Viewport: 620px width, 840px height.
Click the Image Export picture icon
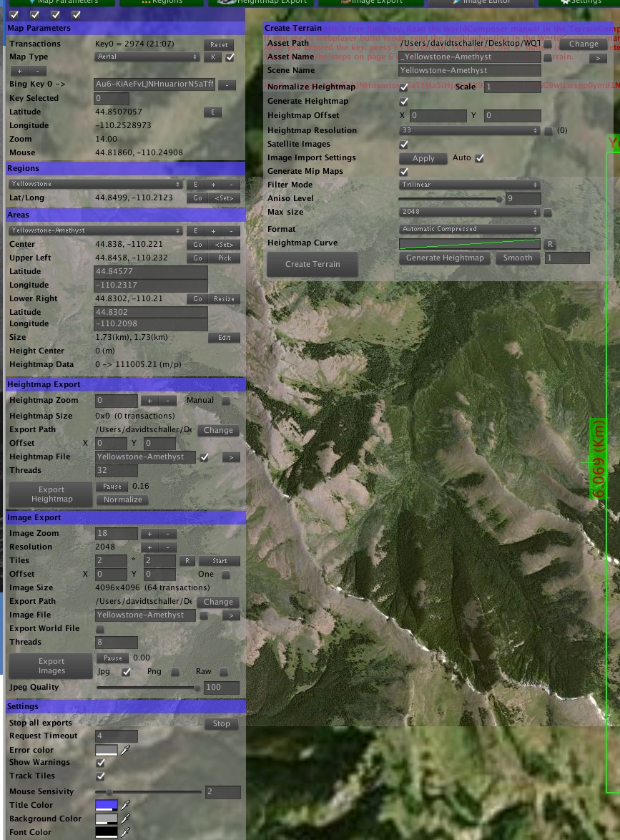coord(347,3)
